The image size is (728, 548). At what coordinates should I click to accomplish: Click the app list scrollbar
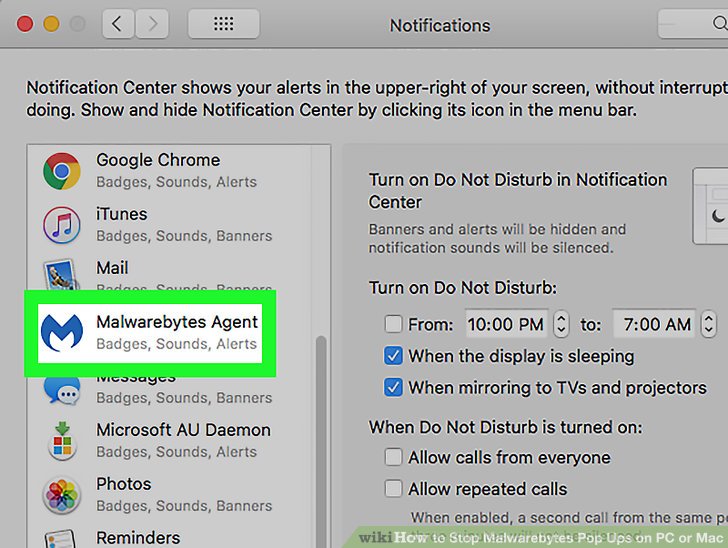(321, 441)
